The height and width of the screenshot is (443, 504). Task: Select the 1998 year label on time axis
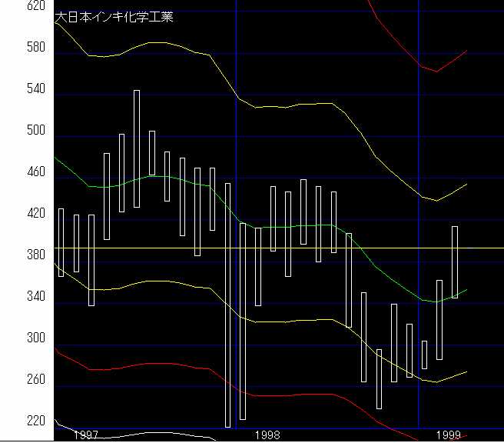(x=267, y=435)
